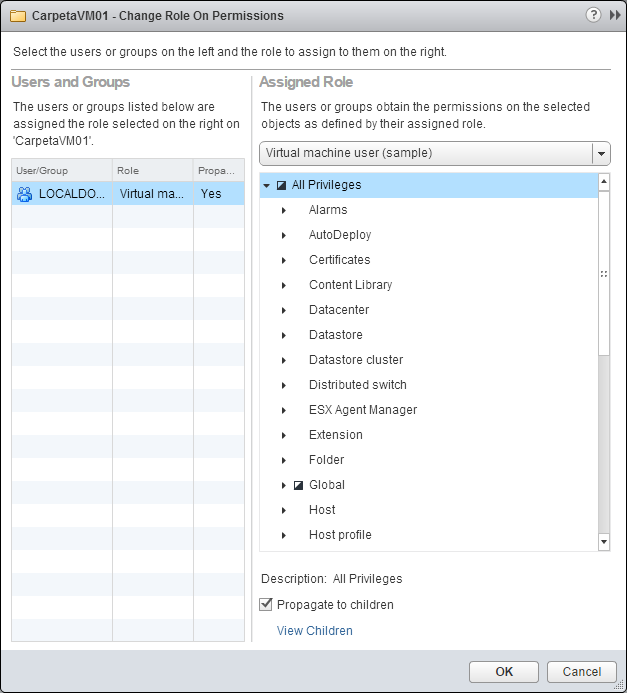
Task: Click the OK button
Action: coord(504,672)
